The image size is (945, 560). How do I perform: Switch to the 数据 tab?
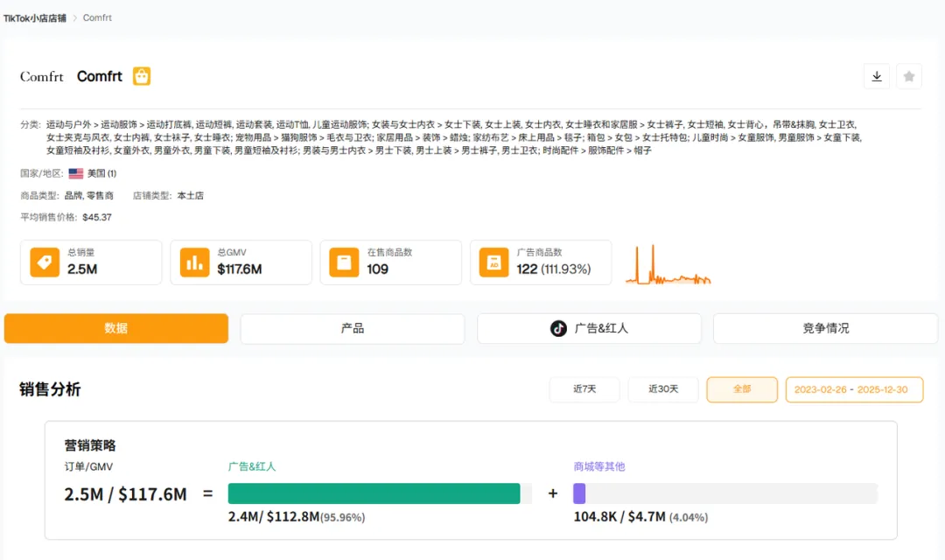116,328
